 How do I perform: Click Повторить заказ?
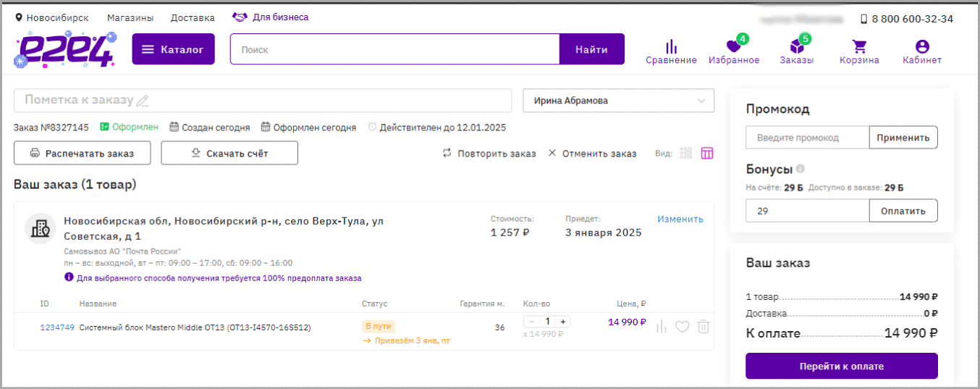489,154
